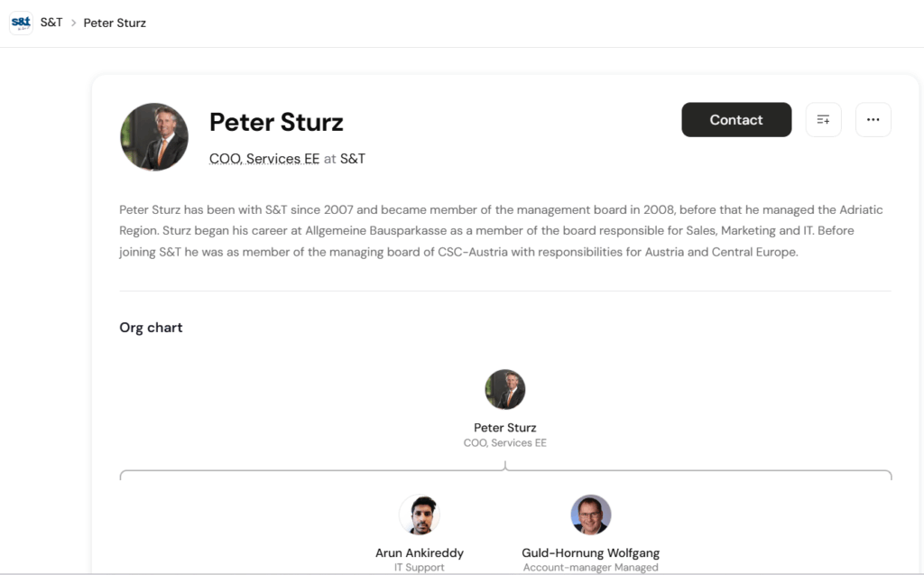Open Arun Ankireddy's profile name
This screenshot has height=575, width=924.
(420, 552)
